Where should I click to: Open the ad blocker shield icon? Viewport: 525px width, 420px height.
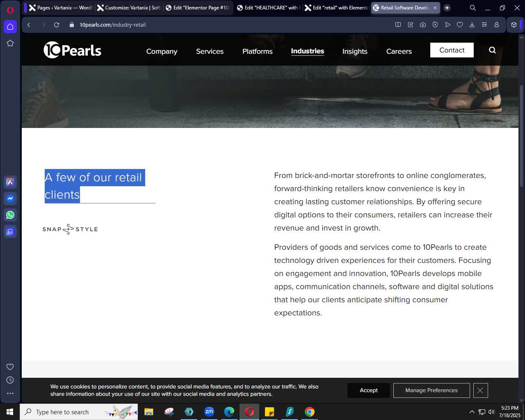[x=435, y=25]
